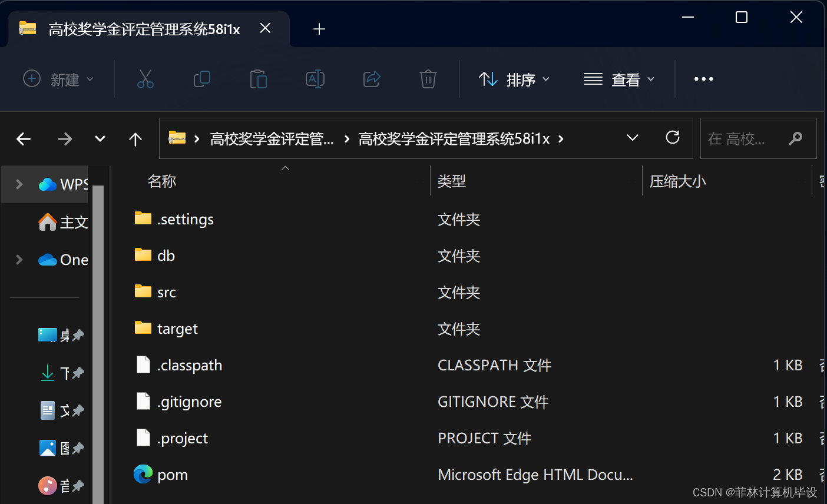Maximize the File Explorer window
The image size is (827, 504).
pos(742,17)
